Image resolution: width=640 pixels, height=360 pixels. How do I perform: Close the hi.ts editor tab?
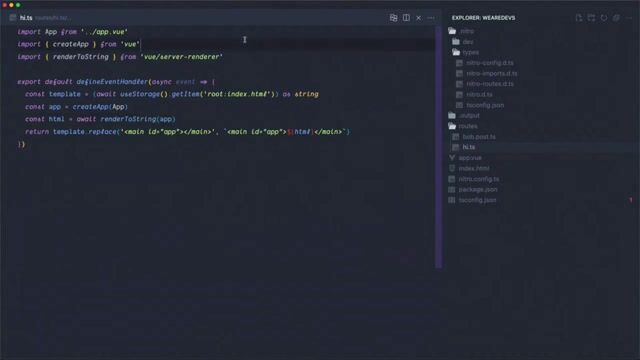(418, 18)
